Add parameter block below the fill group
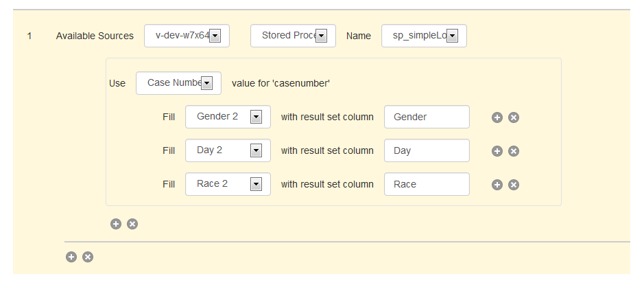This screenshot has height=294, width=644. tap(116, 224)
